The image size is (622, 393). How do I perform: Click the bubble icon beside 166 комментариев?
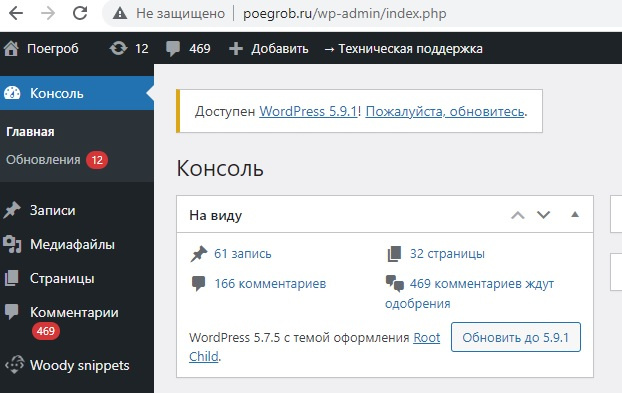coord(198,284)
